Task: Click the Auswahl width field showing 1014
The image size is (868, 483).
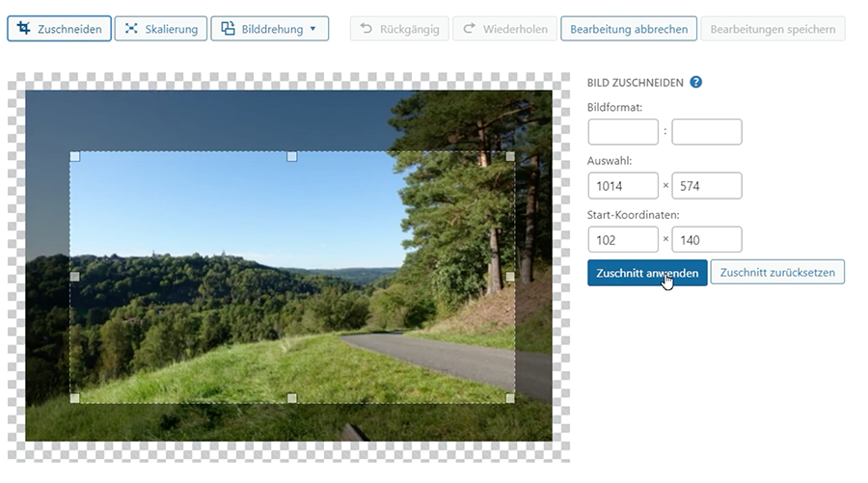Action: [622, 185]
